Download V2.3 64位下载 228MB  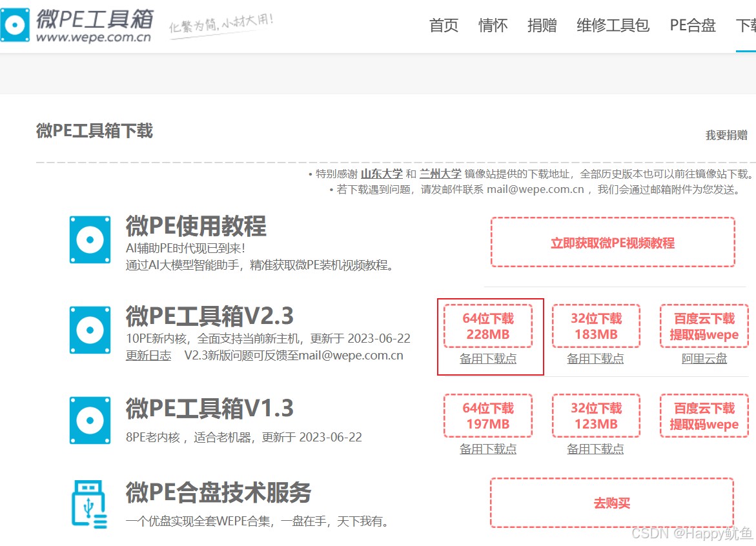[x=488, y=327]
